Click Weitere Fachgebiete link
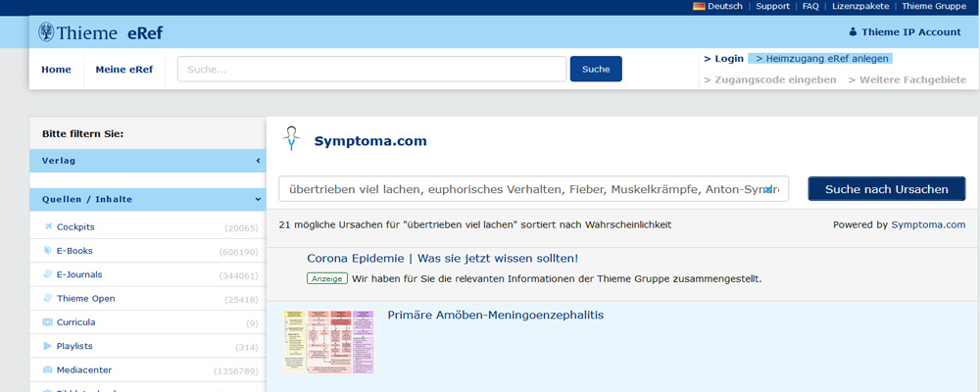The image size is (980, 392). click(907, 79)
